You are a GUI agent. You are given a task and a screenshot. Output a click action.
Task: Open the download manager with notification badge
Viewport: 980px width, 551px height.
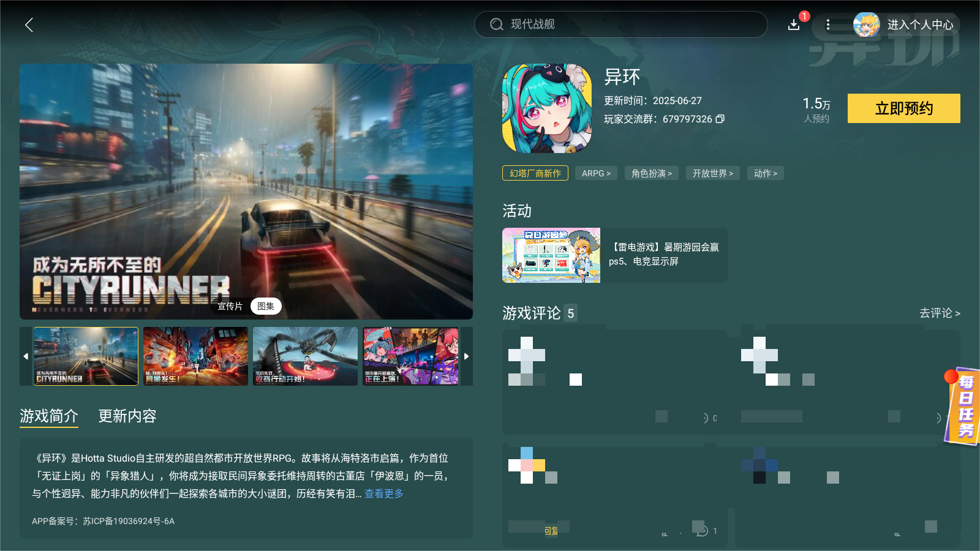coord(793,25)
